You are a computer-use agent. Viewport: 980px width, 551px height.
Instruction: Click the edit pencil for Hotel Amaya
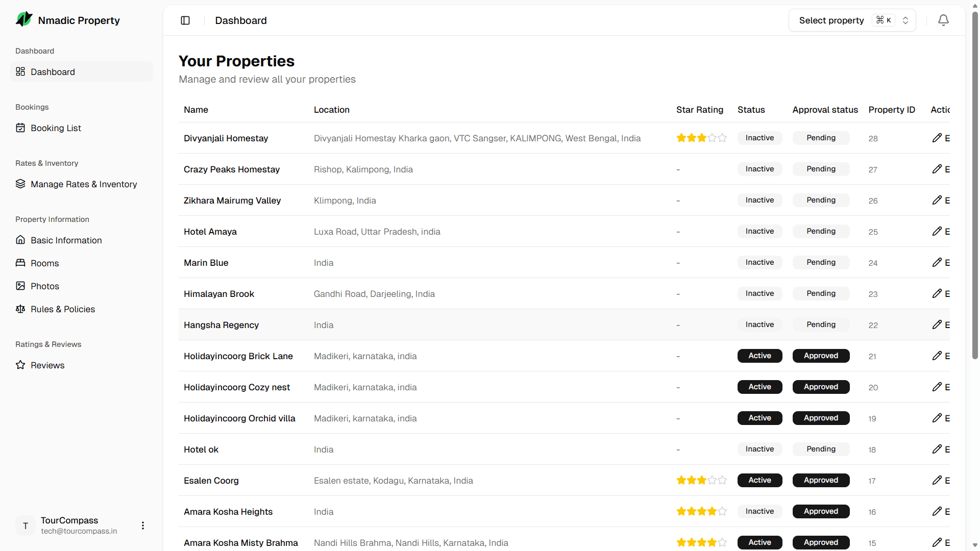937,231
